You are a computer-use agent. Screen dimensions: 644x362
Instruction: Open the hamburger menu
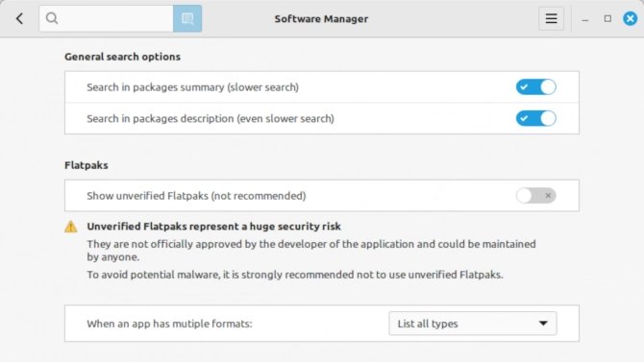click(x=551, y=18)
